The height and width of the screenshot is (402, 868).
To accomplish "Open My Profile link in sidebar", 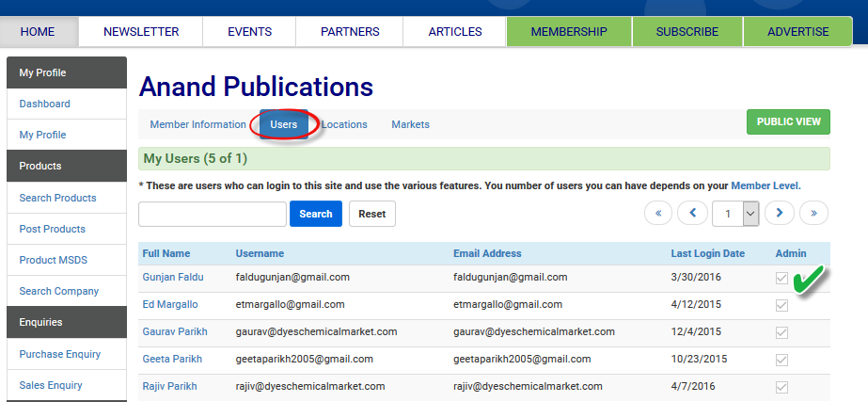I will (42, 135).
